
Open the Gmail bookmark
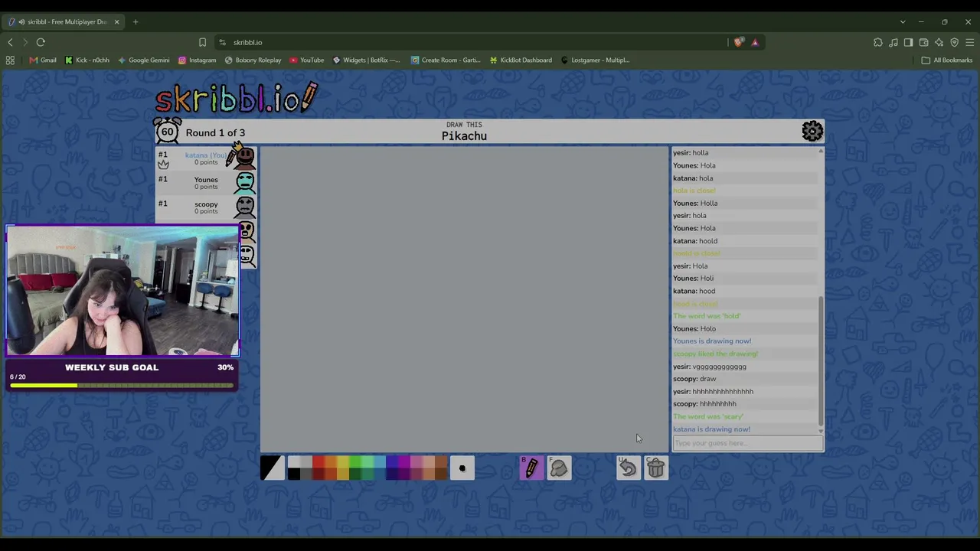(x=43, y=60)
